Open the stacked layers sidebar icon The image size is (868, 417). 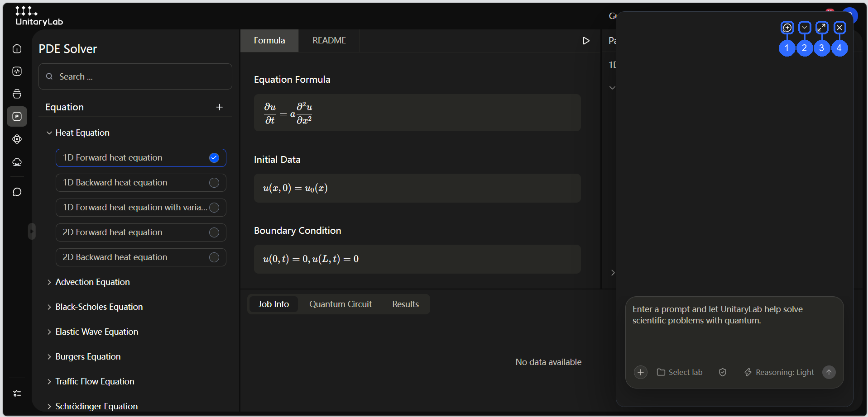click(17, 94)
